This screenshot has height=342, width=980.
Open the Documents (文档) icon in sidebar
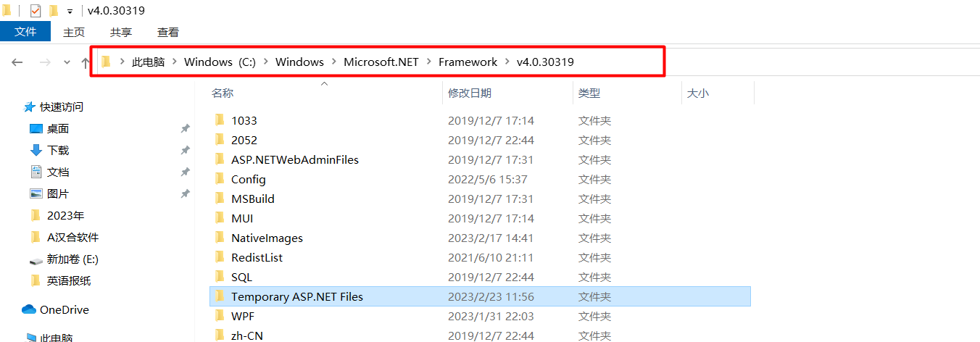(x=36, y=172)
